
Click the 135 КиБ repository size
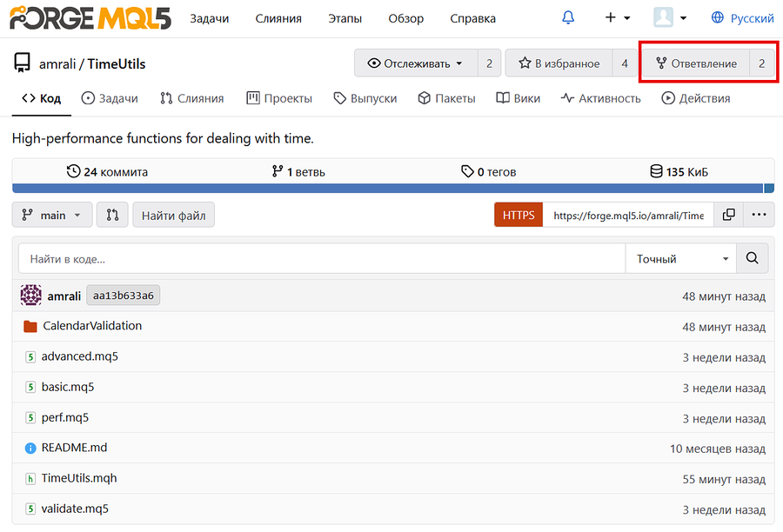[x=679, y=171]
